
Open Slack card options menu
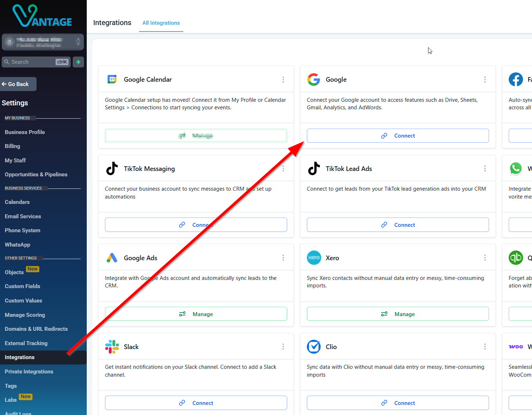pos(283,347)
